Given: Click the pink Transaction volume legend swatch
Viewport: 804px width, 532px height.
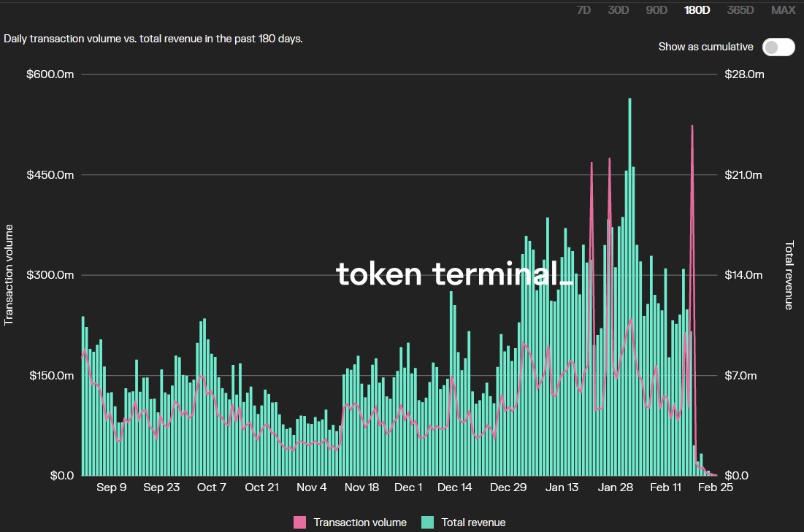Looking at the screenshot, I should 299,522.
